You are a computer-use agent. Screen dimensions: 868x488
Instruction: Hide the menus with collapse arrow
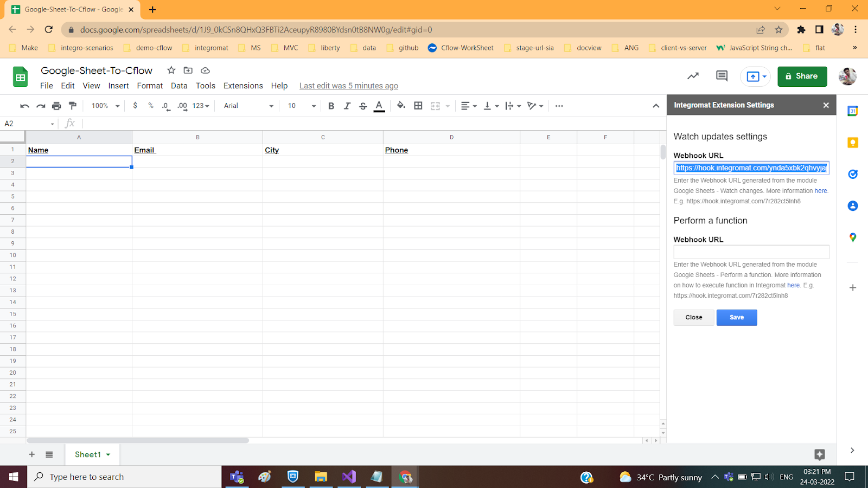[x=656, y=106]
